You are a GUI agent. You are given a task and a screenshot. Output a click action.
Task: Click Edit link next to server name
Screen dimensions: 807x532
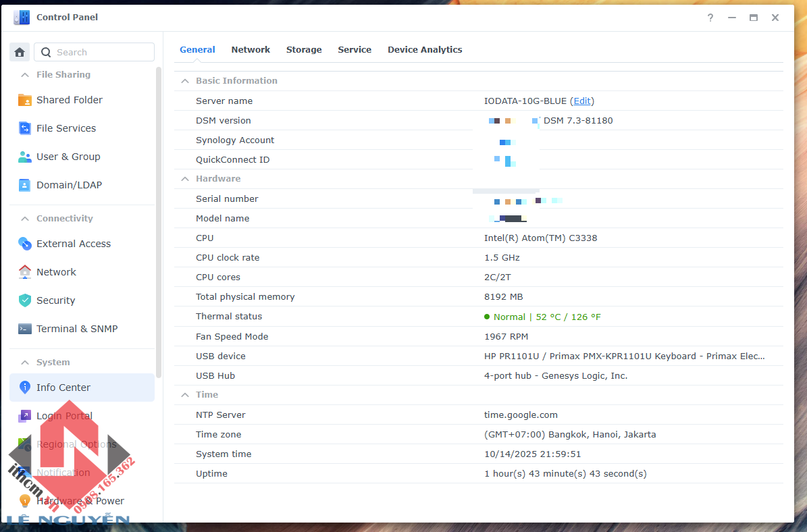[582, 101]
